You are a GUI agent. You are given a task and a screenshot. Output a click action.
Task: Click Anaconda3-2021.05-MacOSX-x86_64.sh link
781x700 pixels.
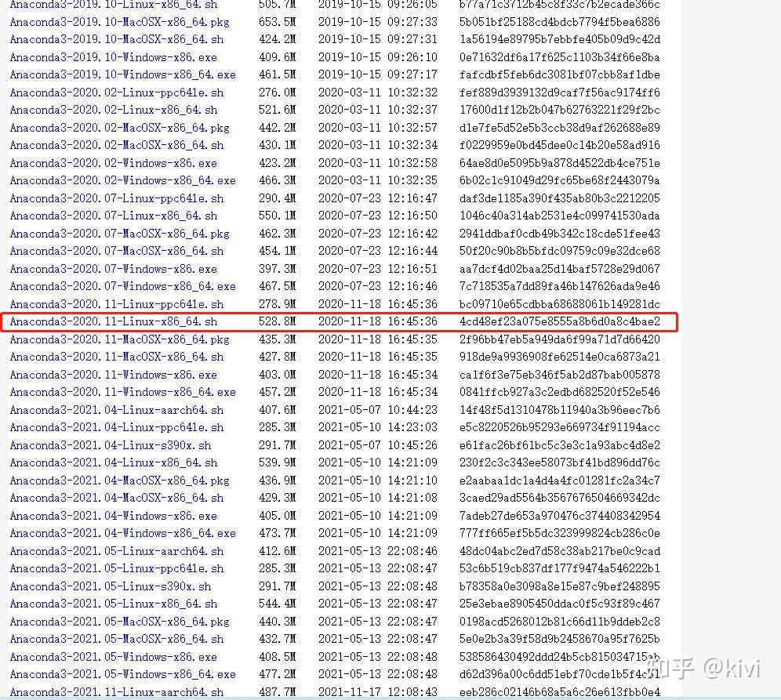(x=117, y=640)
